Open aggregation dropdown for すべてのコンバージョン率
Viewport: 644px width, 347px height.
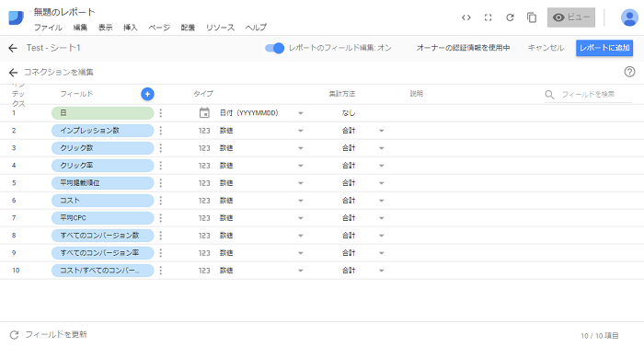382,253
